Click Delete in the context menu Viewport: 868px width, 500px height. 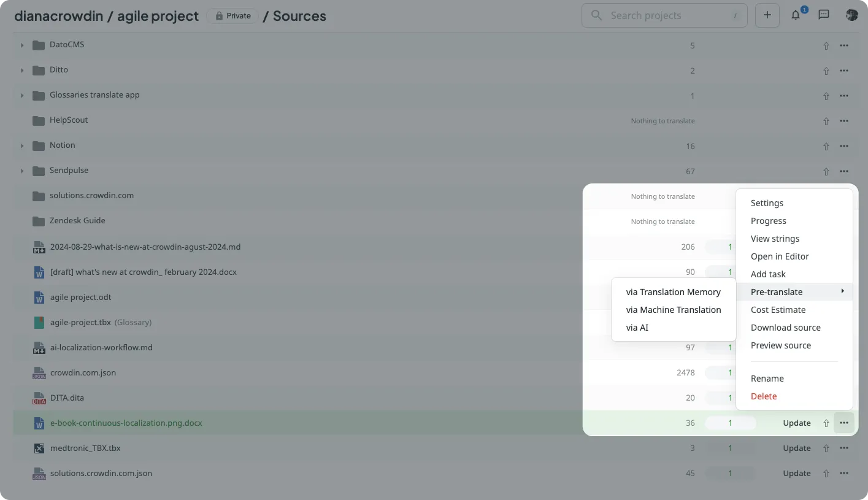[x=764, y=396]
